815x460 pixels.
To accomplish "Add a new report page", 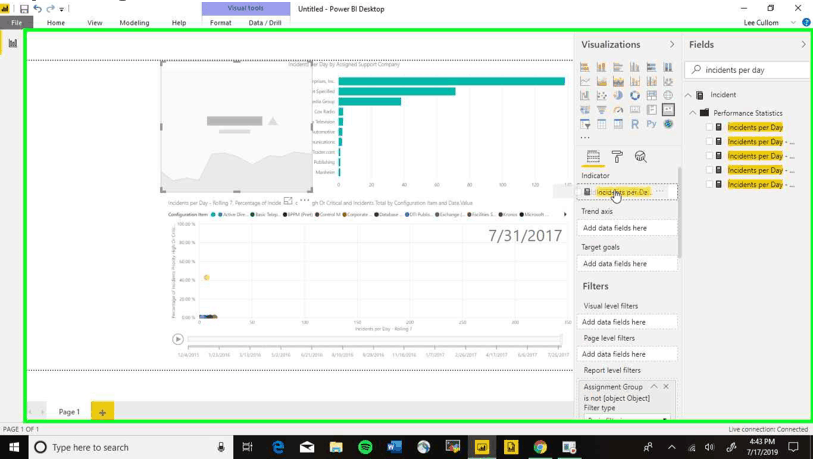I will (102, 413).
